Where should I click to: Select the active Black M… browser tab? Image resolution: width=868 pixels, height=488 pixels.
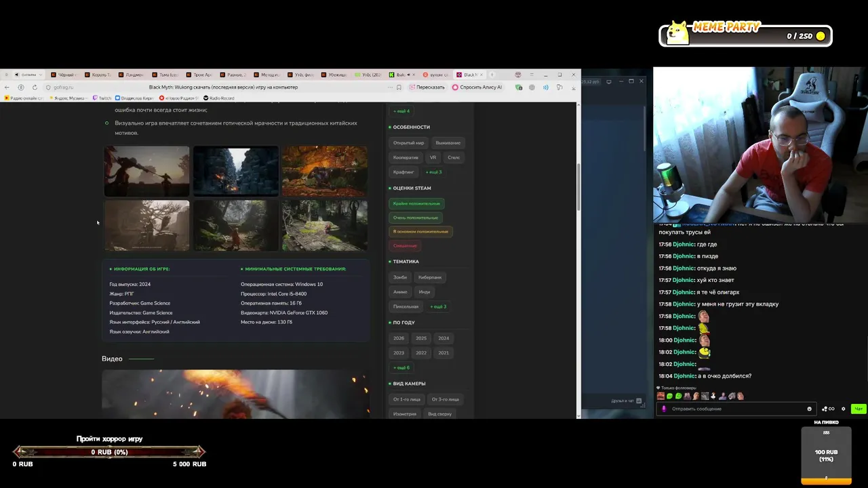(469, 75)
